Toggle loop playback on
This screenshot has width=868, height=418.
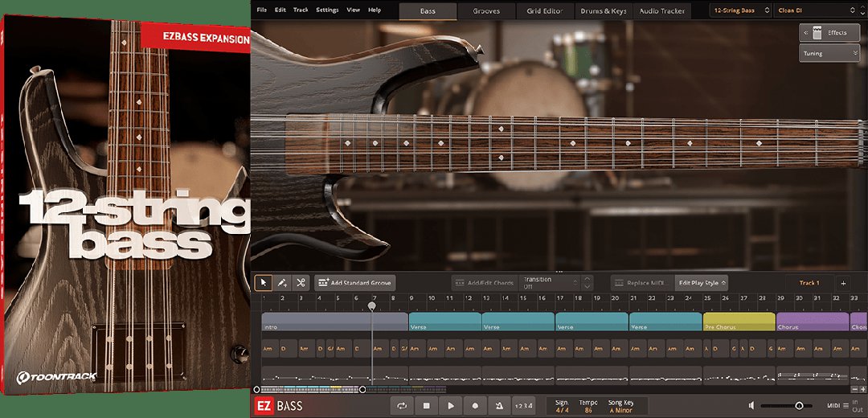coord(402,407)
